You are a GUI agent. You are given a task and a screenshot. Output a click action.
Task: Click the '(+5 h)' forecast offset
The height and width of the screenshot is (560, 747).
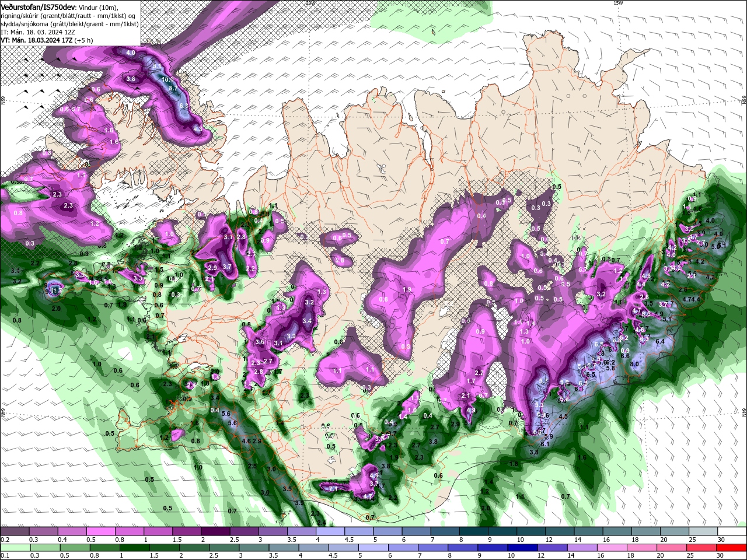click(x=83, y=40)
